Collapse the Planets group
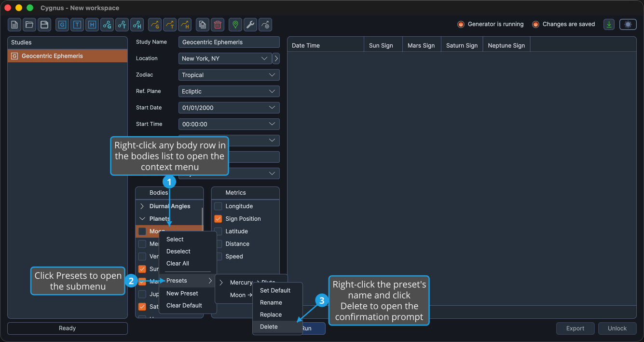This screenshot has height=342, width=644. click(x=142, y=219)
